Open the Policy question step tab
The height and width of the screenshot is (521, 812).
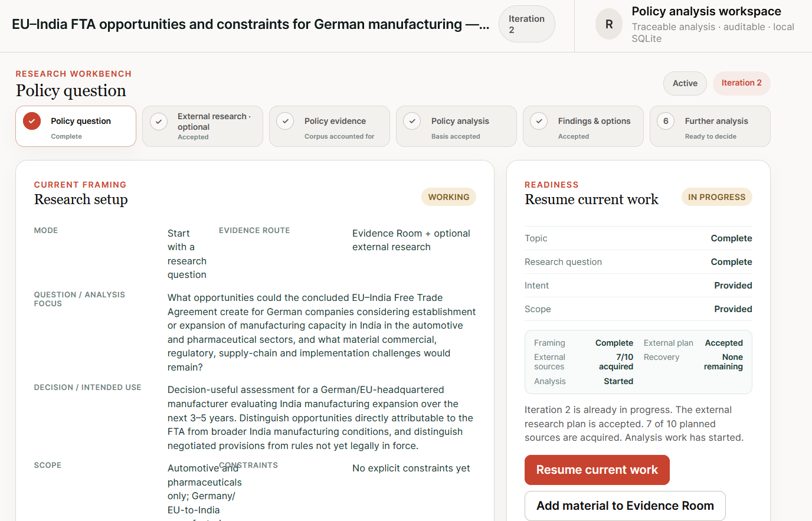tap(76, 126)
